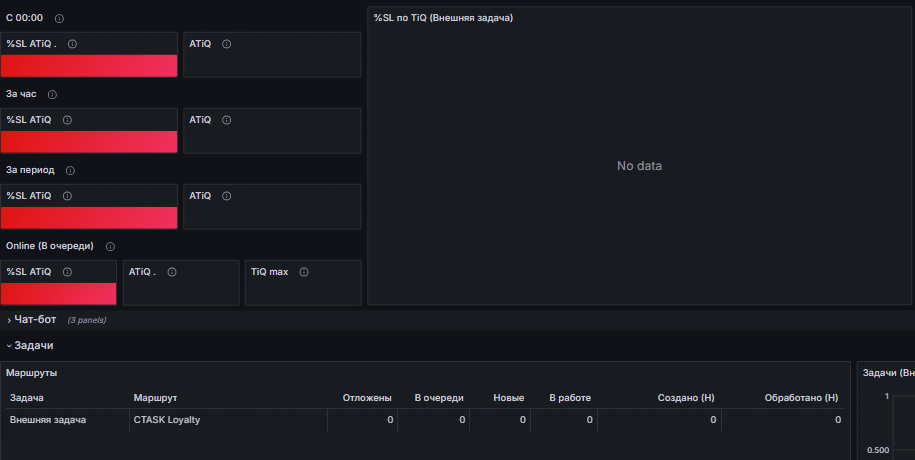915x460 pixels.
Task: Click the info icon next to 'За период'
Action: pyautogui.click(x=70, y=171)
